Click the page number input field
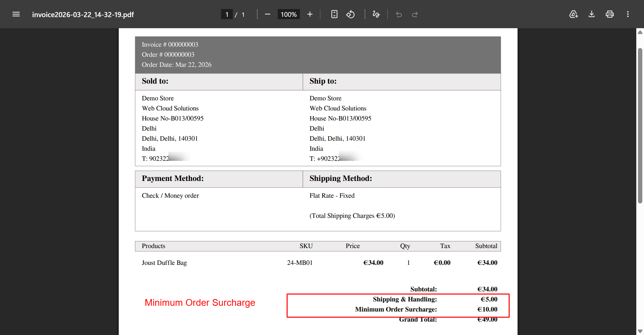Screen dimensions: 644x335 (227, 14)
